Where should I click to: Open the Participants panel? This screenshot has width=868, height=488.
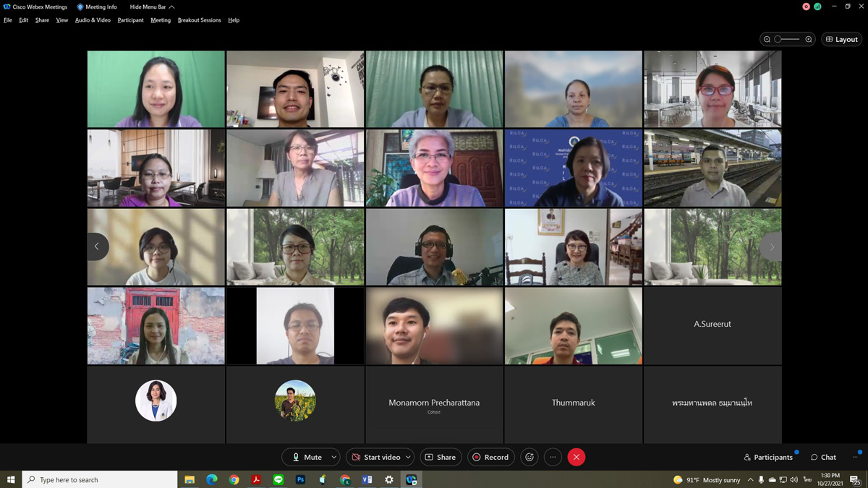pyautogui.click(x=767, y=457)
